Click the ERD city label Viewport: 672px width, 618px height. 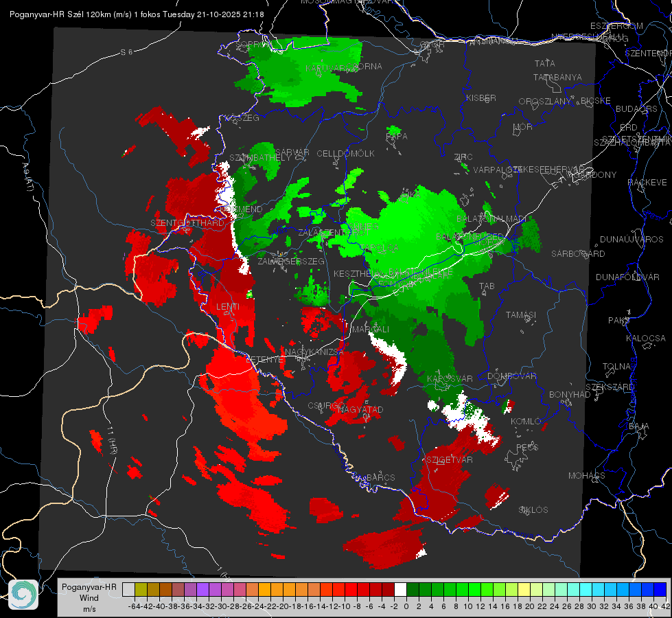pos(629,127)
